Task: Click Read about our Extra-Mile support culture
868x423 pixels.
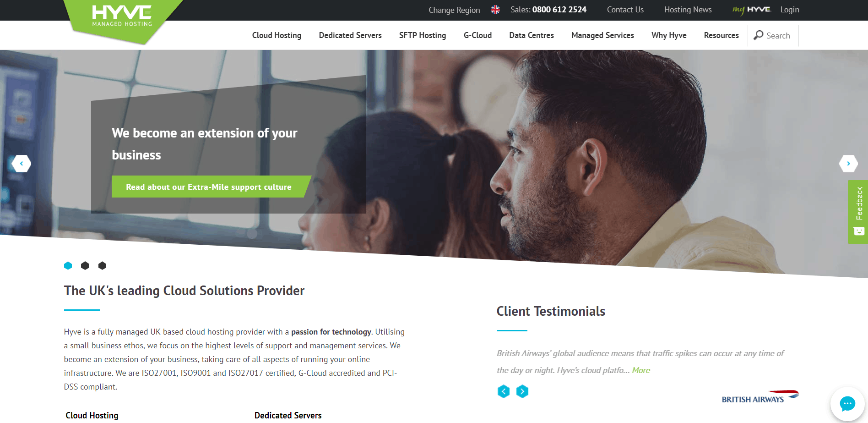Action: (x=209, y=187)
